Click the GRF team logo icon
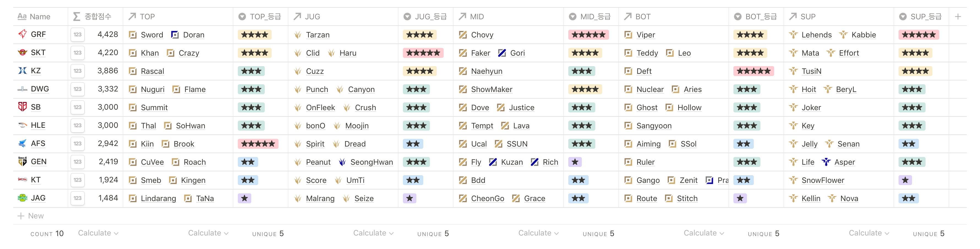Image resolution: width=980 pixels, height=249 pixels. pos(23,34)
